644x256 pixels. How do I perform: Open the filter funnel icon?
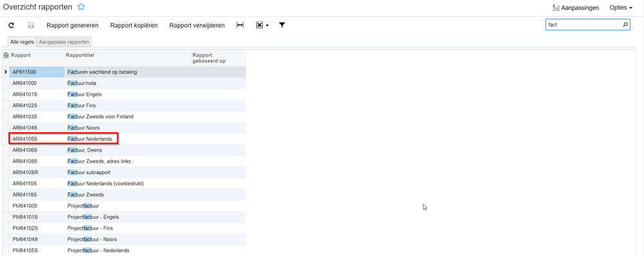282,26
